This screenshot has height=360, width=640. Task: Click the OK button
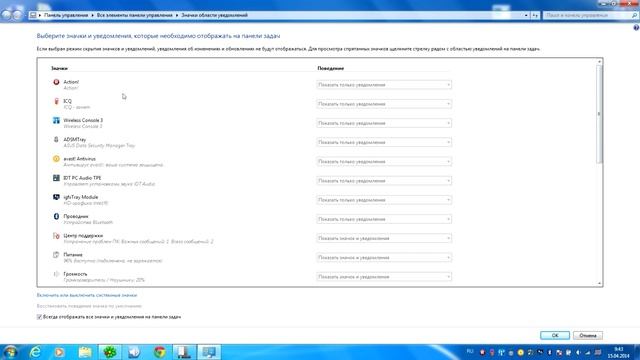point(555,336)
